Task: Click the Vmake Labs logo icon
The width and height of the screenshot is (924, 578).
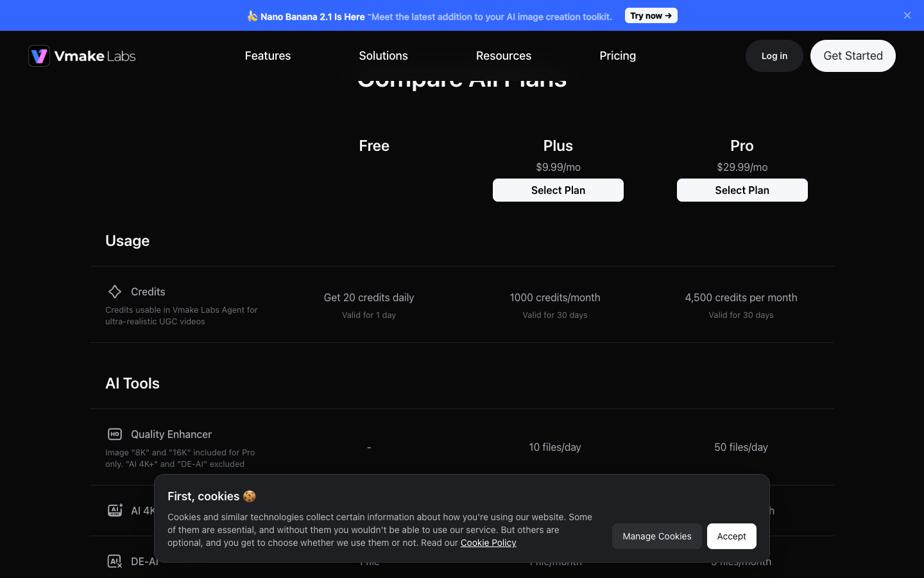Action: [39, 56]
